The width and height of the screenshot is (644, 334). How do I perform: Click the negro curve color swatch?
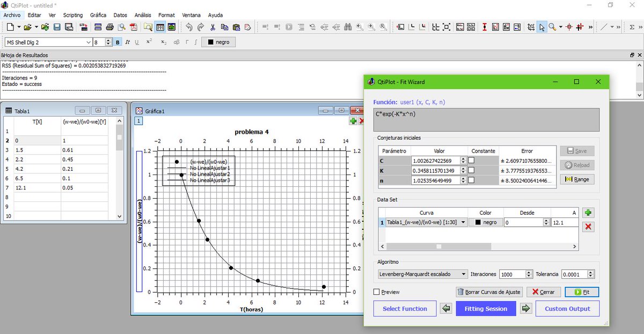[486, 222]
